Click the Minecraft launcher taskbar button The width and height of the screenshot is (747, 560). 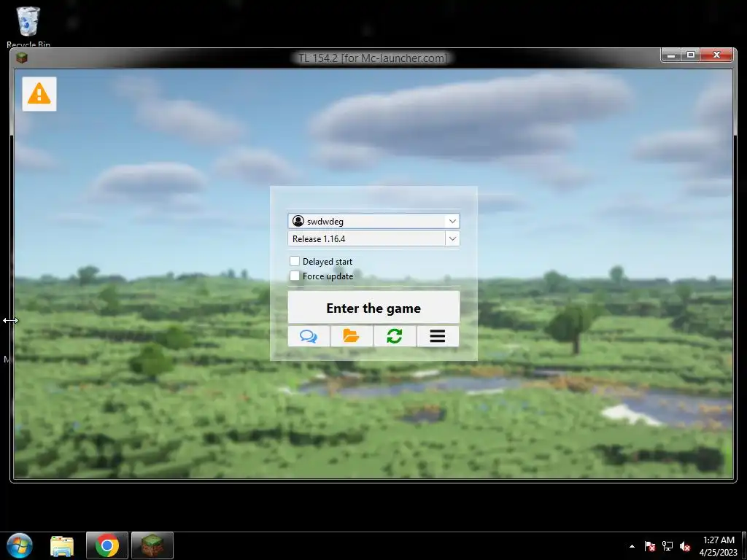pos(152,545)
